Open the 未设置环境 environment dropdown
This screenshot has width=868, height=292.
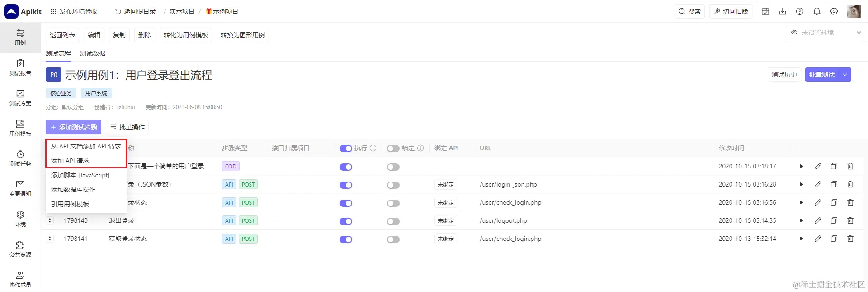tap(826, 33)
